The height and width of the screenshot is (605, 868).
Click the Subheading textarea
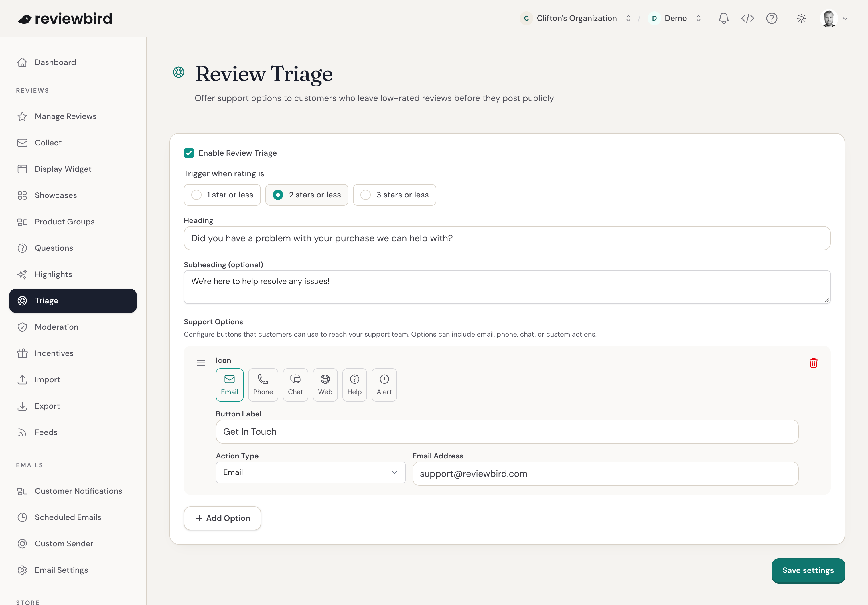coord(507,287)
